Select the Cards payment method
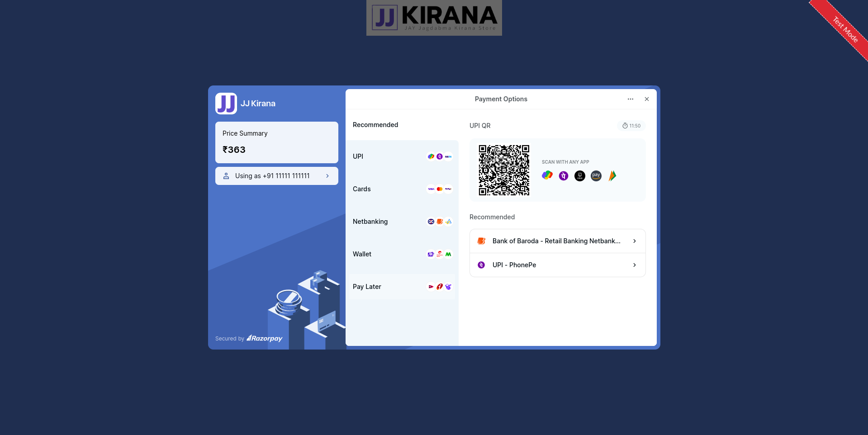The height and width of the screenshot is (435, 868). [x=402, y=189]
